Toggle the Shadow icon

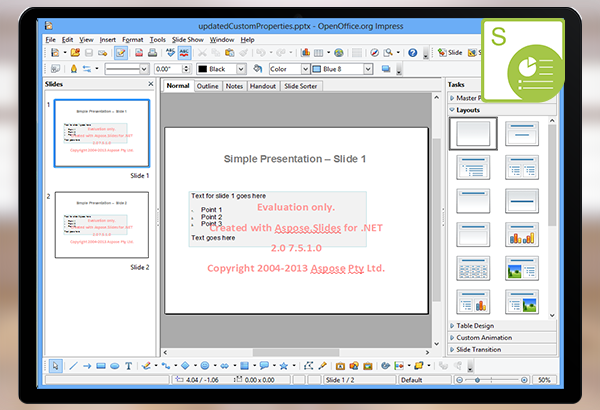tap(386, 69)
